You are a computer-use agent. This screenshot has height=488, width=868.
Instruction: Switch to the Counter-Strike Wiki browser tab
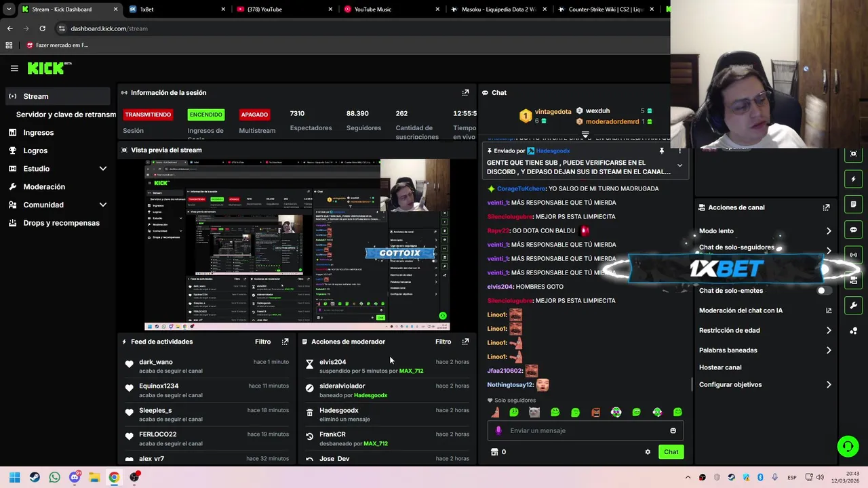(x=607, y=9)
